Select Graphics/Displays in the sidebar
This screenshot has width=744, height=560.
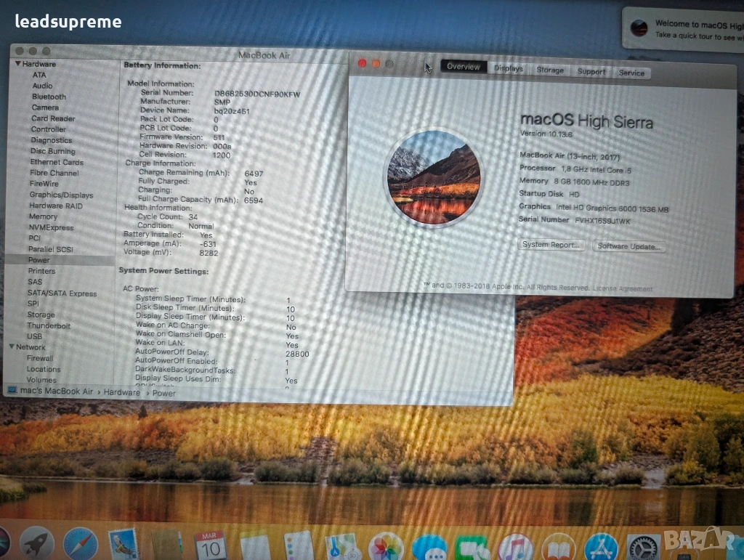point(61,195)
